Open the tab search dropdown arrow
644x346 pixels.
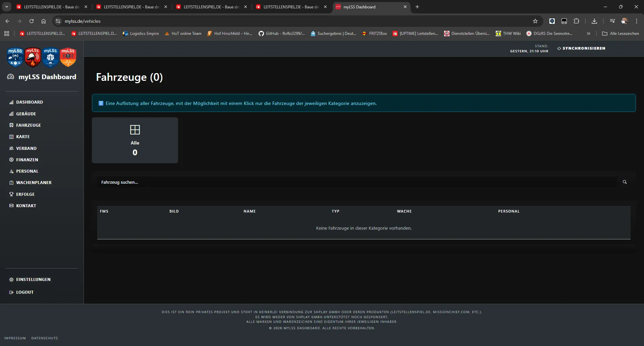[7, 7]
